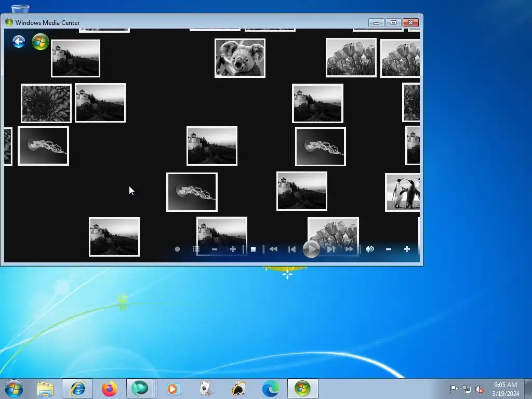Lower volume with minus beside speaker
This screenshot has height=399, width=532.
pos(389,249)
